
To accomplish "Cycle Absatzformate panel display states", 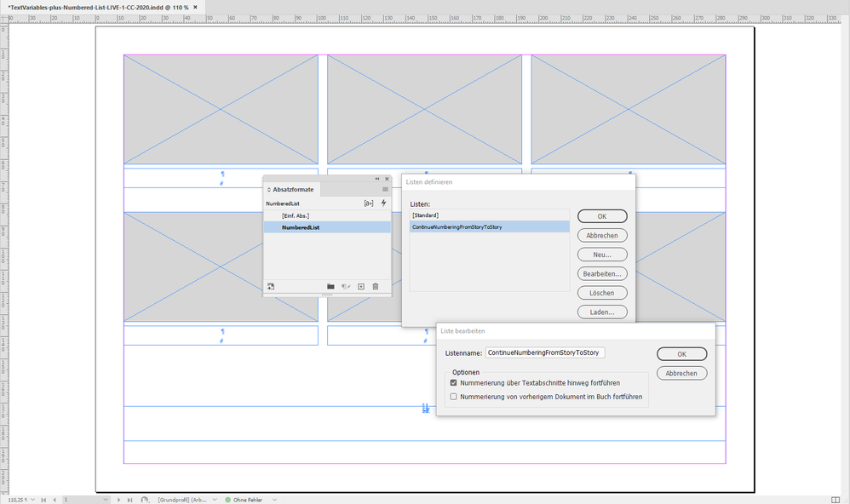I will (269, 190).
